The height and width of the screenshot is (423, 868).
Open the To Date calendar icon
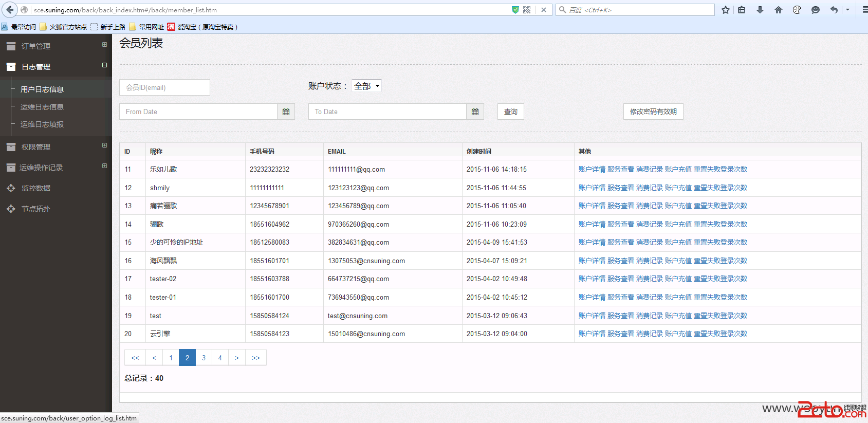475,112
